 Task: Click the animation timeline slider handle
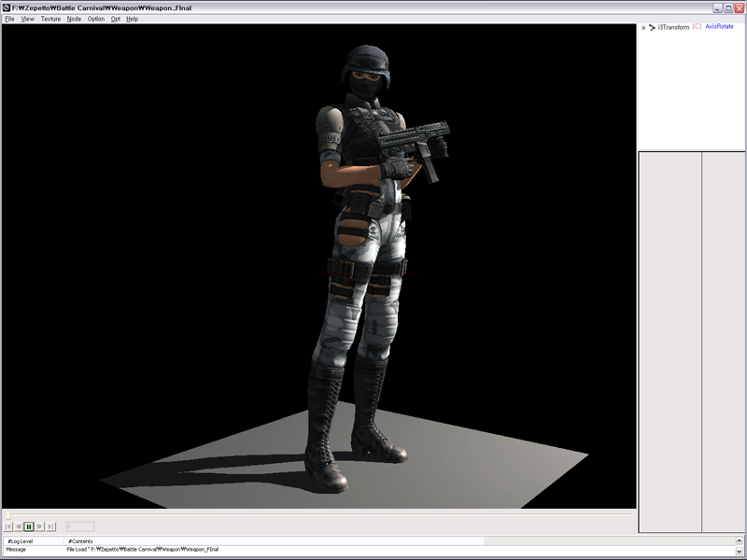click(7, 514)
